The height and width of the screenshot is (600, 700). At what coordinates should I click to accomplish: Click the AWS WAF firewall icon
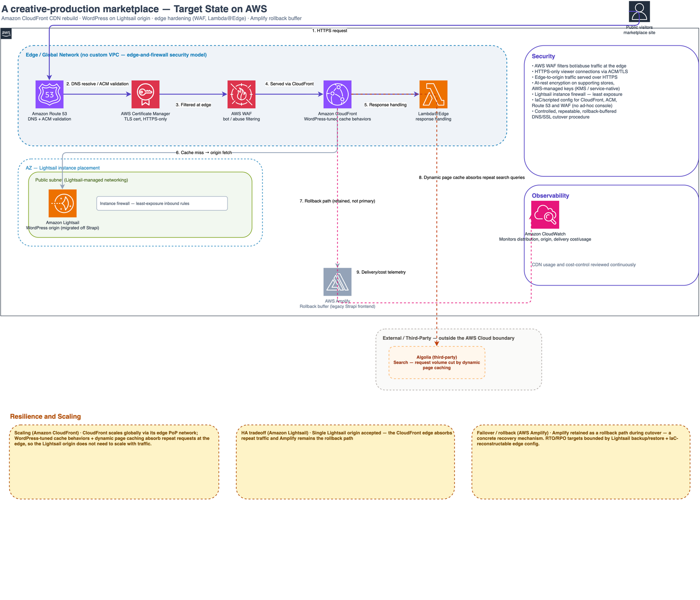point(241,94)
